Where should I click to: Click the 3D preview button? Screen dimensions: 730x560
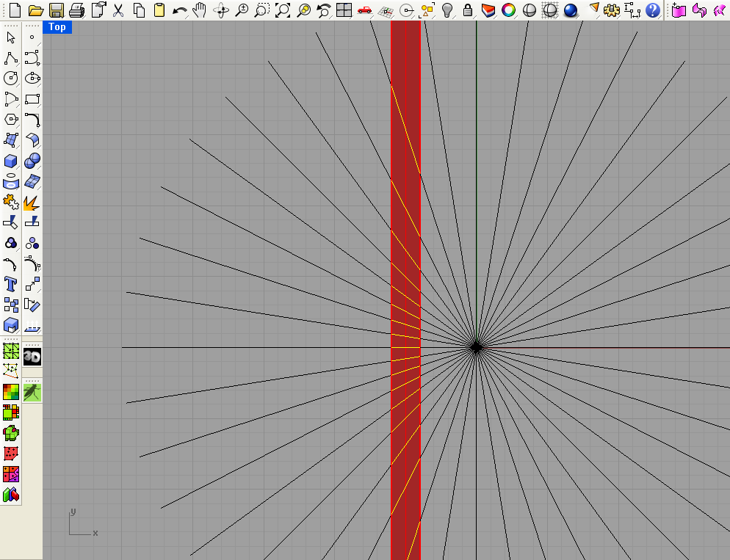pyautogui.click(x=32, y=355)
